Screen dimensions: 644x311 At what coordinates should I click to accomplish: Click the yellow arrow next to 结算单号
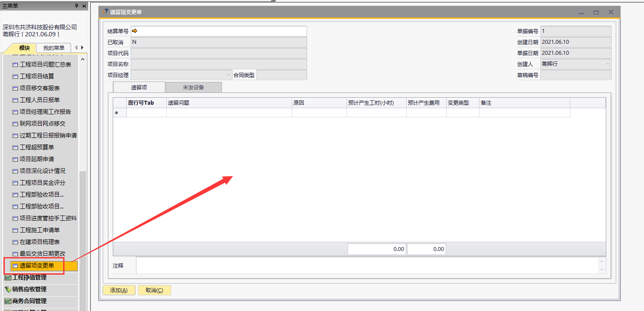[135, 31]
